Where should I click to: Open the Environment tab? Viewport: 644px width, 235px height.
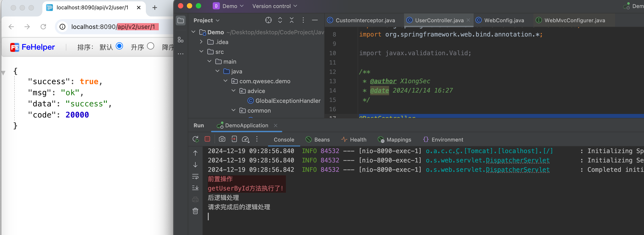pos(443,140)
